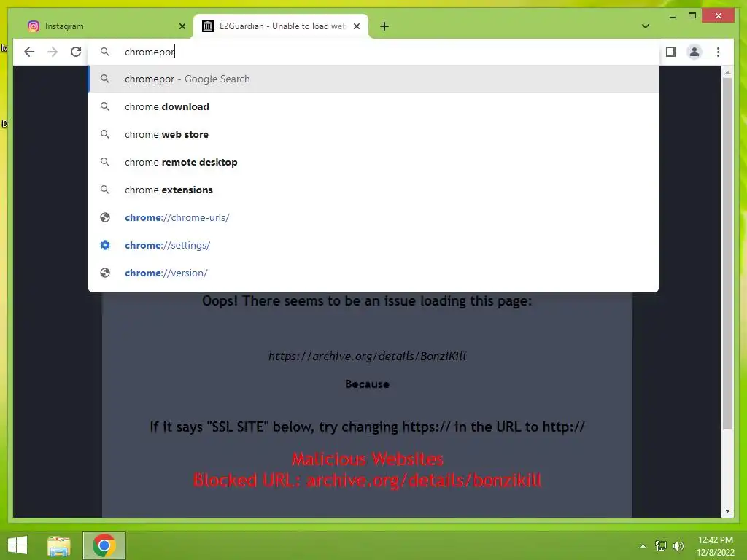Click globe icon beside chrome://version/
747x560 pixels.
(x=105, y=273)
